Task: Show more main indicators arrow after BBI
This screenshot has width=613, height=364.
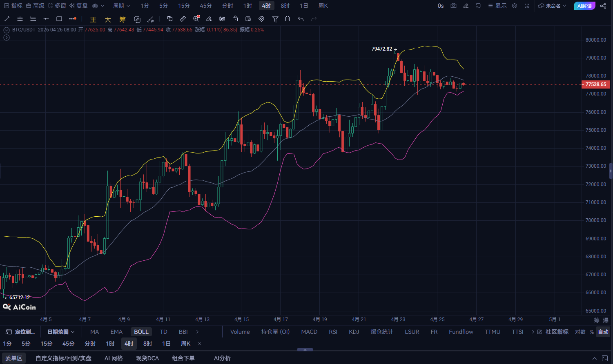Action: coord(197,332)
